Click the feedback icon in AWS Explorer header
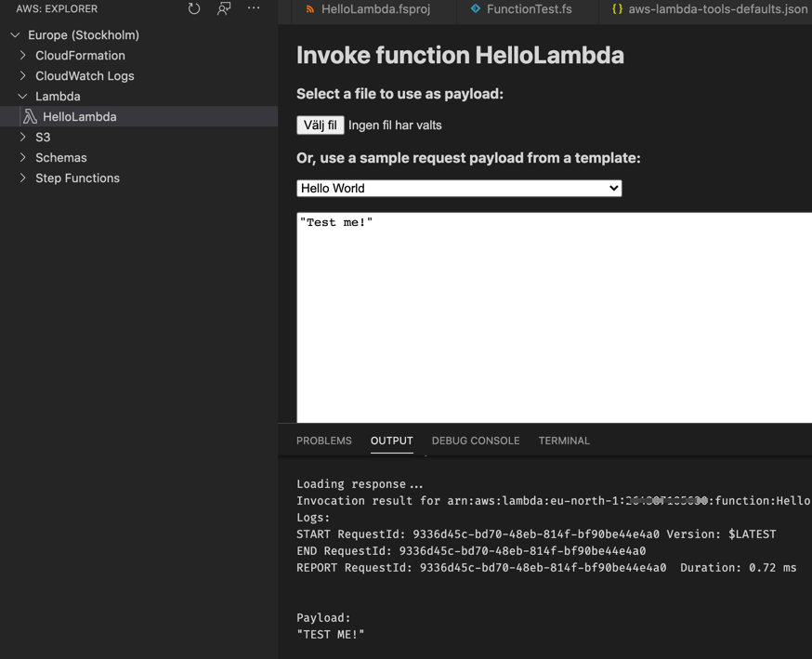Screen dimensions: 812x659 pyautogui.click(x=224, y=8)
